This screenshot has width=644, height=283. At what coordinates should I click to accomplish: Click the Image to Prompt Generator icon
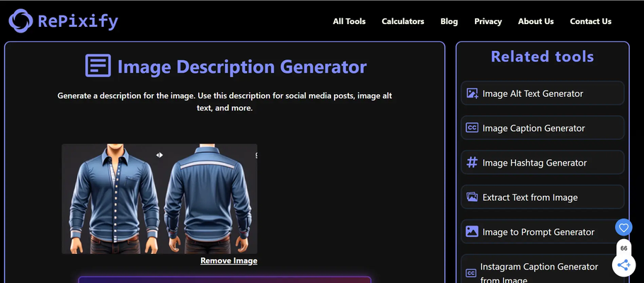pos(472,231)
